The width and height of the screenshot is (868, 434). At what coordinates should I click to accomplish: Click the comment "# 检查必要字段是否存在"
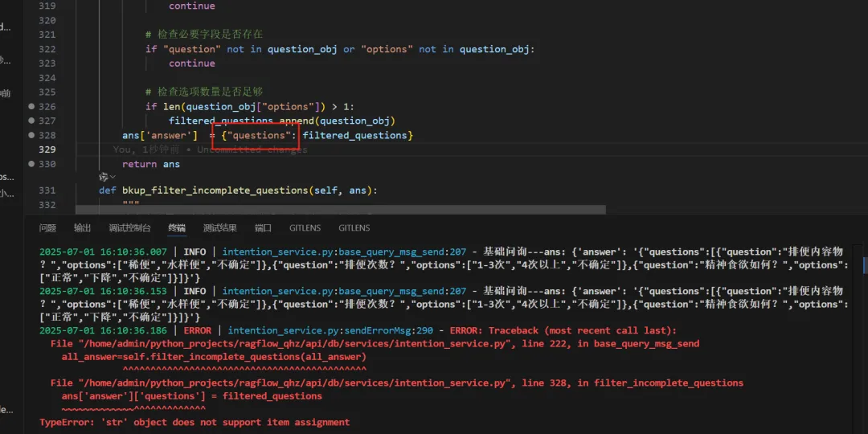coord(203,35)
